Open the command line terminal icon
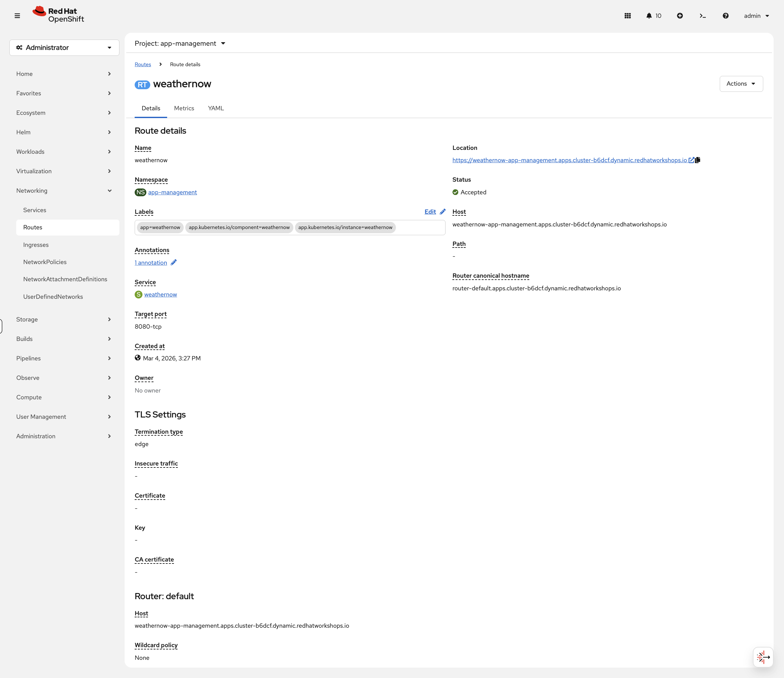The width and height of the screenshot is (784, 678). 702,16
